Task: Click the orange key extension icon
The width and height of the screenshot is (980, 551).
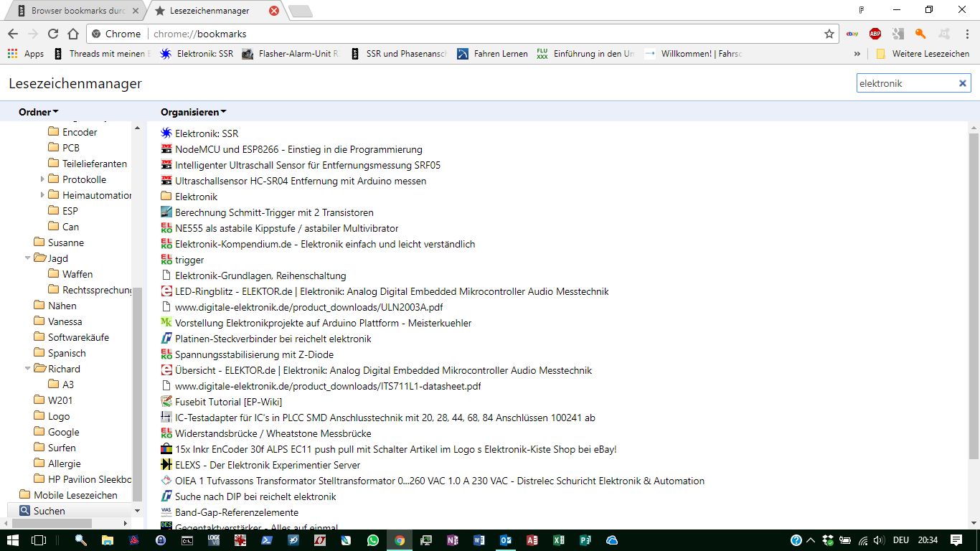Action: coord(920,34)
